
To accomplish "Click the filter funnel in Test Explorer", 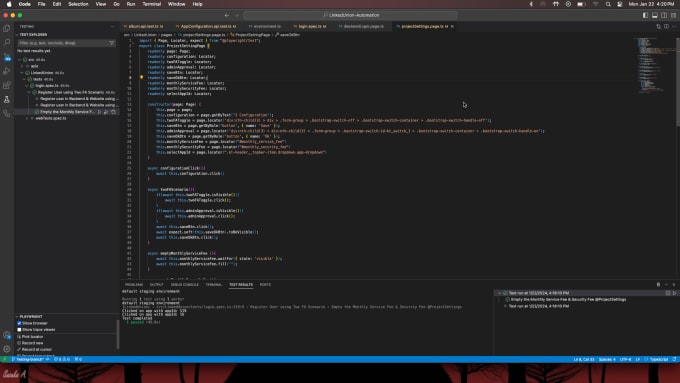I will (x=111, y=43).
